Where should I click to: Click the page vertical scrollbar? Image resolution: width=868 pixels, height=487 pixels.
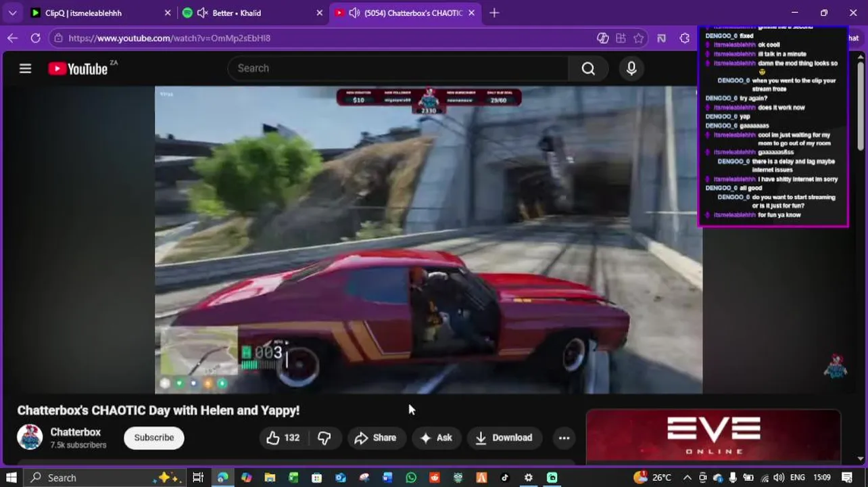click(x=861, y=106)
